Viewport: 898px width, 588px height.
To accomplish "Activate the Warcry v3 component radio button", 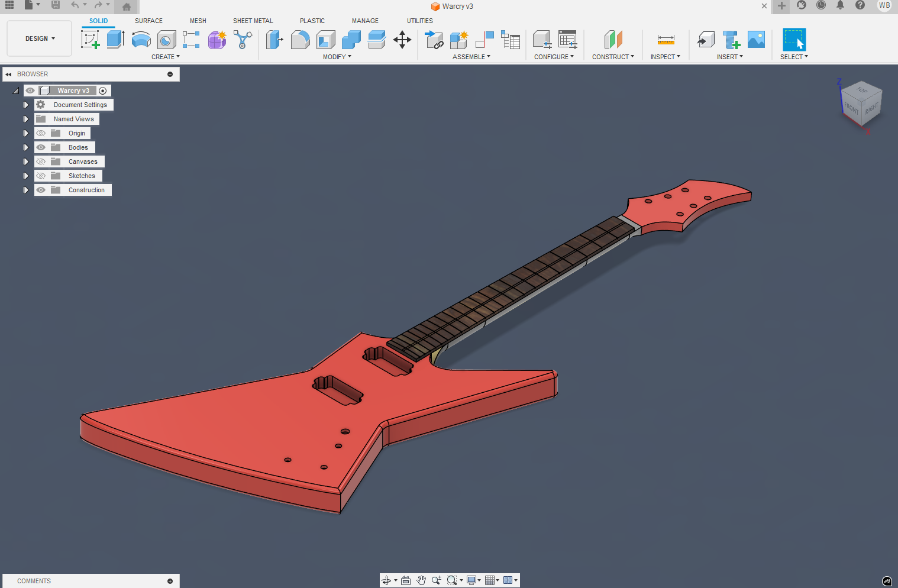I will pos(103,91).
